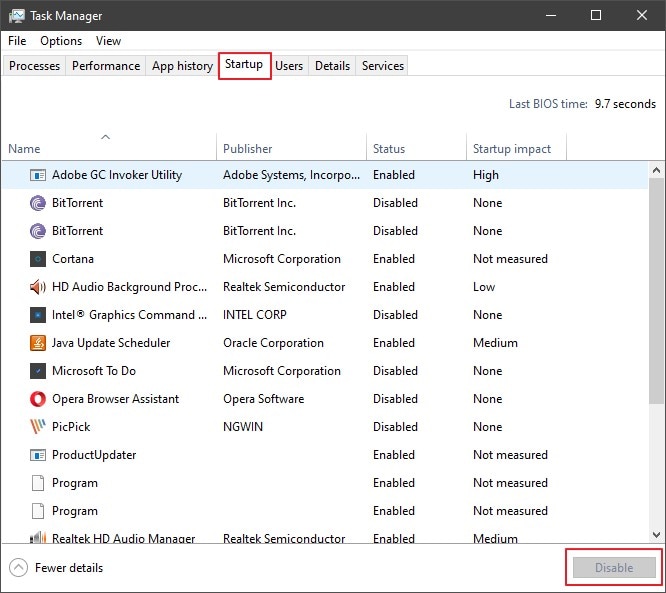Click the Adobe Systems, Incorpo... publisher cell

(x=291, y=175)
